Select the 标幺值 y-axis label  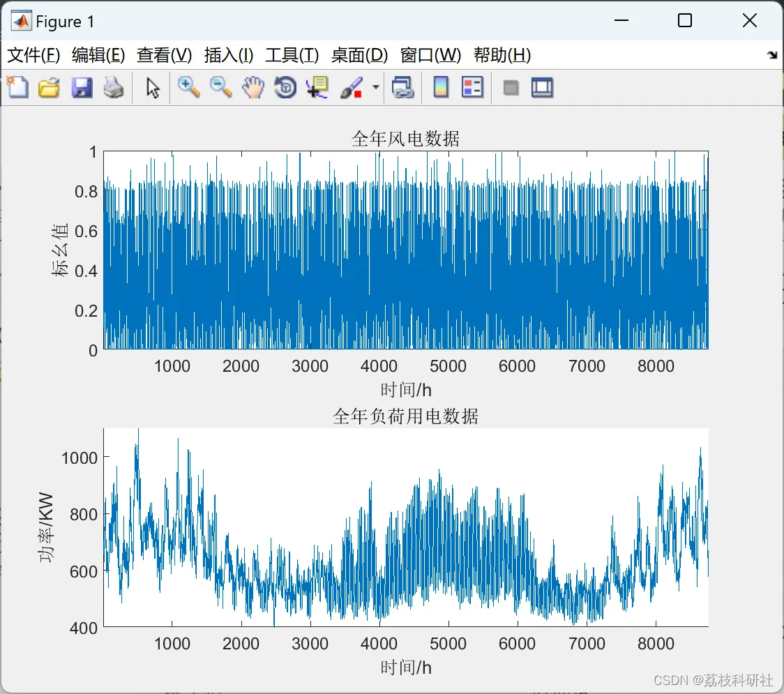(x=59, y=250)
